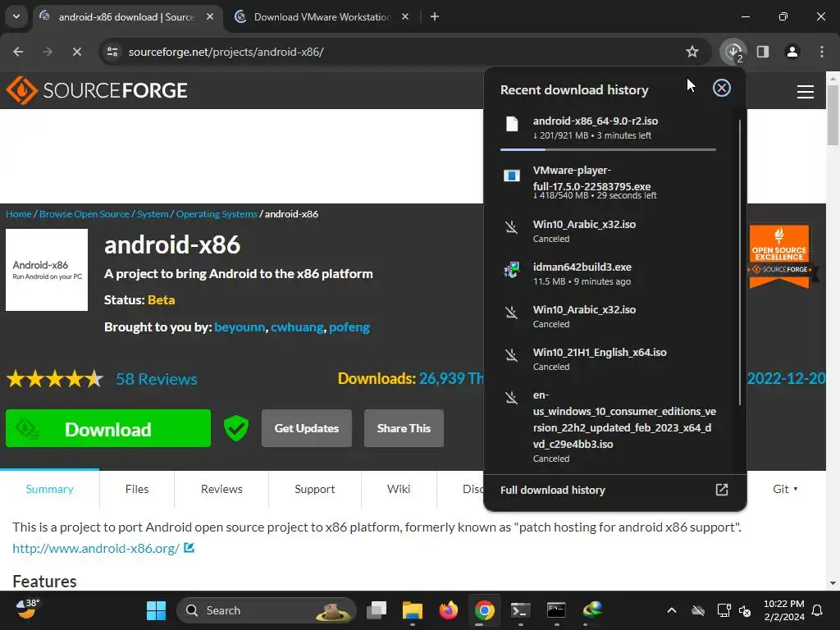Screen dimensions: 840x630
Task: Click the green Download button
Action: point(108,428)
